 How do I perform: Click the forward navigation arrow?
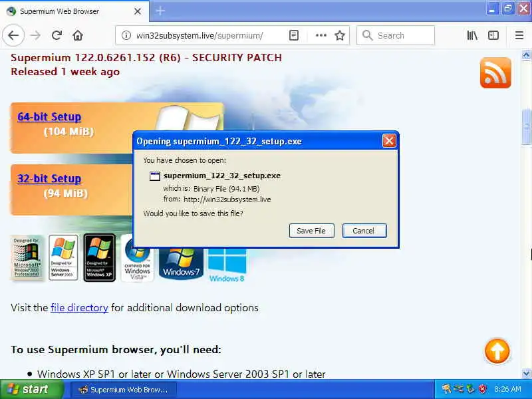click(x=35, y=35)
